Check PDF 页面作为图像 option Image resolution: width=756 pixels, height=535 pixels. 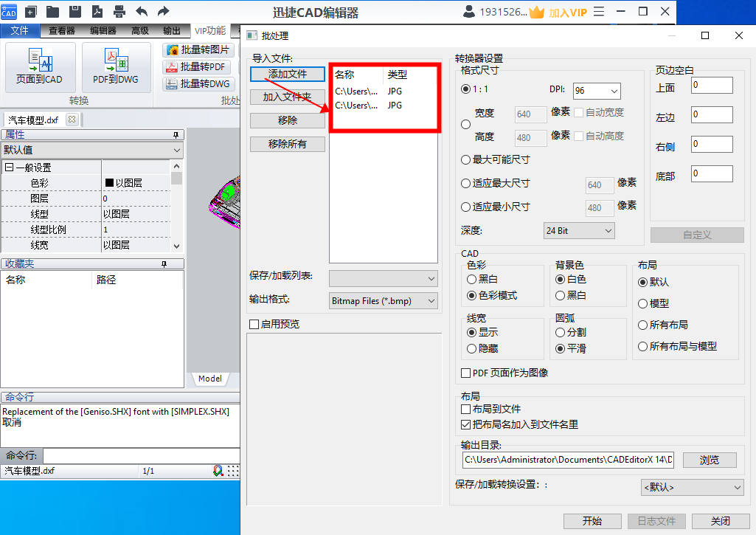[465, 373]
